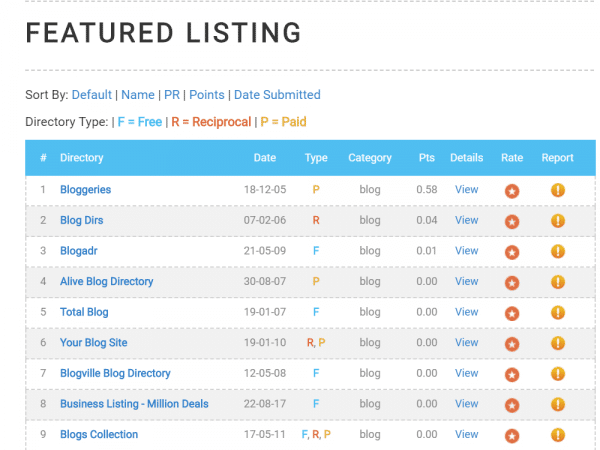This screenshot has width=600, height=450.
Task: Sort by Date Submitted
Action: tap(277, 95)
